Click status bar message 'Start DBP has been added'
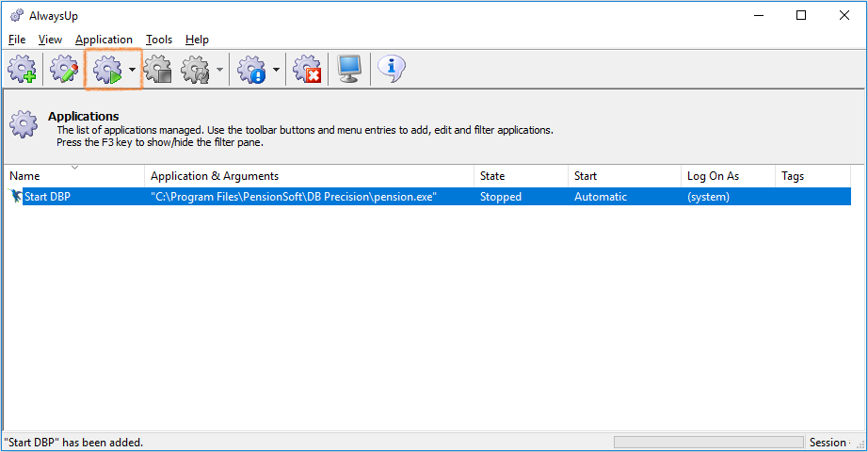The width and height of the screenshot is (868, 452). (73, 442)
